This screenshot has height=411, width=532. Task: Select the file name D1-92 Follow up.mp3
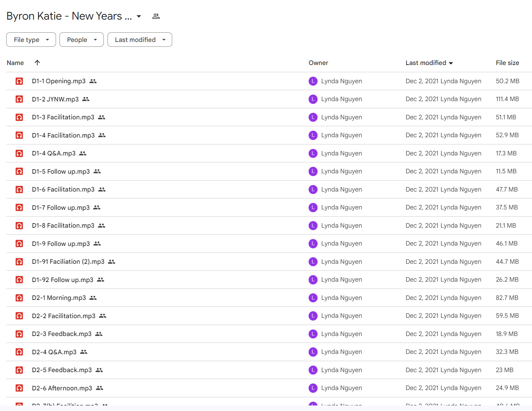63,280
